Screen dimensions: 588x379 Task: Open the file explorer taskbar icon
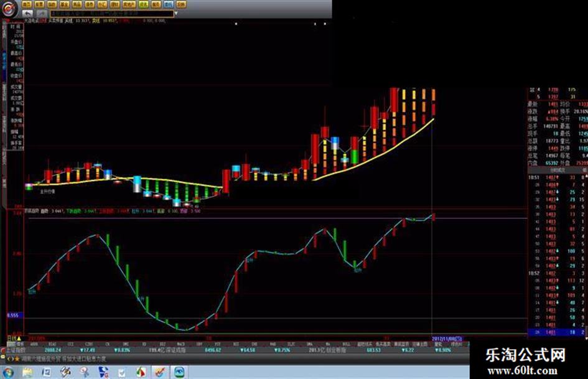[27, 372]
